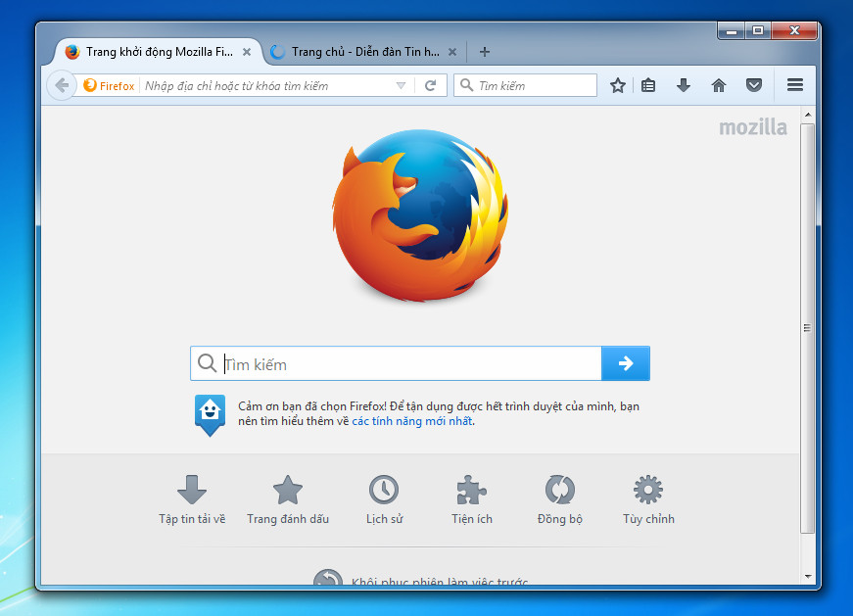Click the magnifier icon in toolbar search box
The height and width of the screenshot is (616, 853).
point(466,85)
